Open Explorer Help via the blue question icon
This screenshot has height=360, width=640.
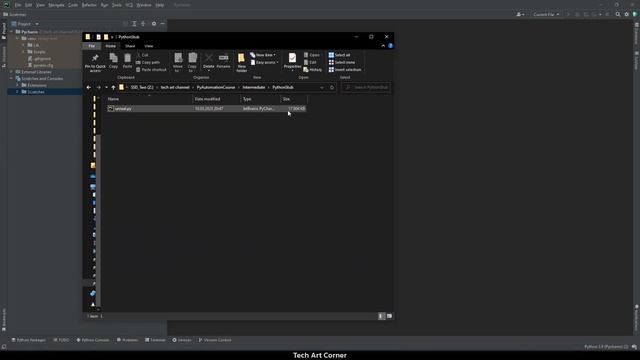click(x=390, y=46)
